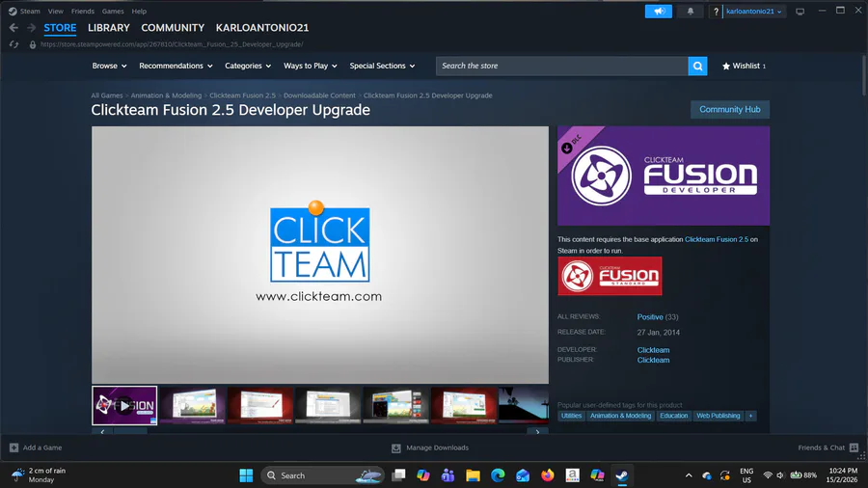Show hidden system tray icons
The width and height of the screenshot is (868, 488).
689,475
